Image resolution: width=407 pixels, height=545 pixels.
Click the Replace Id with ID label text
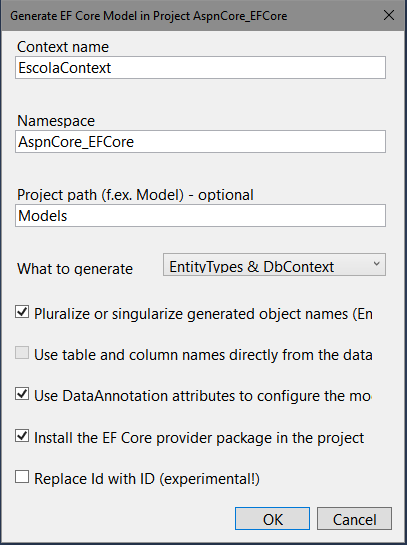(147, 479)
